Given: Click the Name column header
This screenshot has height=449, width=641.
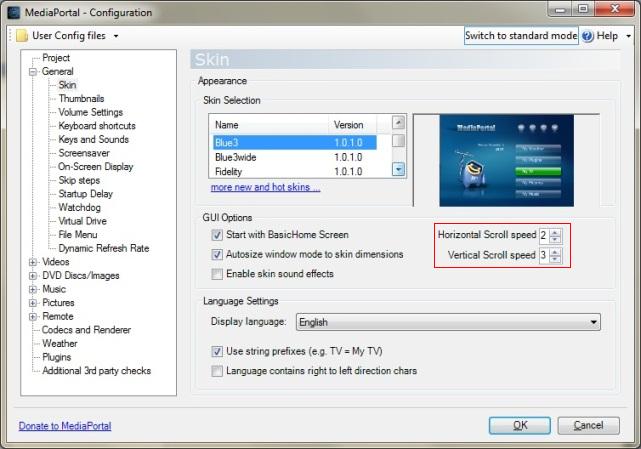Looking at the screenshot, I should pyautogui.click(x=269, y=125).
